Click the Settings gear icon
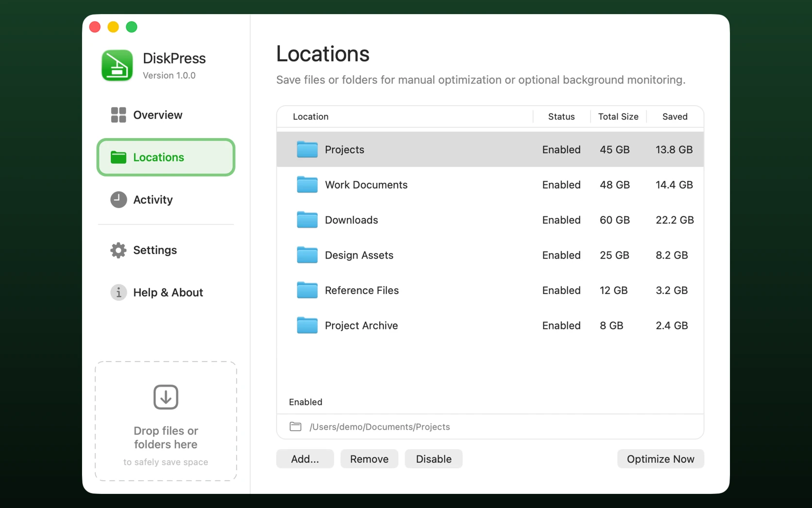Screen dimensions: 812x508 click(118, 250)
